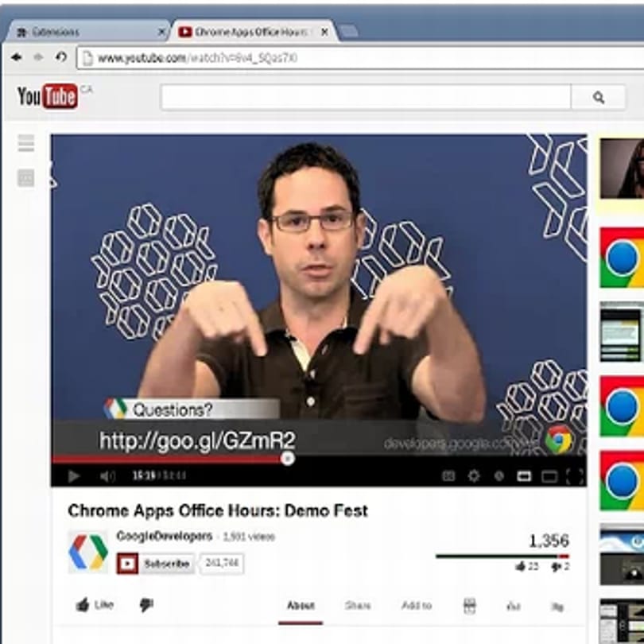Toggle the highlighted player size mode
This screenshot has width=644, height=644.
[x=524, y=476]
